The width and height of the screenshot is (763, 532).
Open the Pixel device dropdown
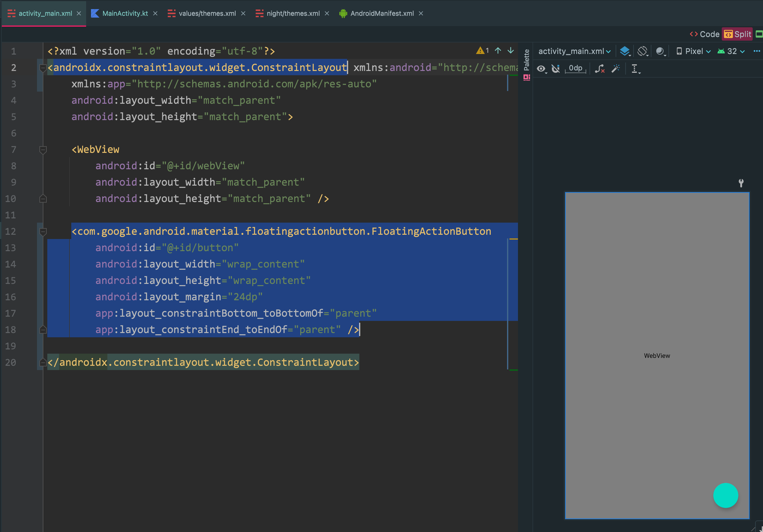tap(694, 51)
